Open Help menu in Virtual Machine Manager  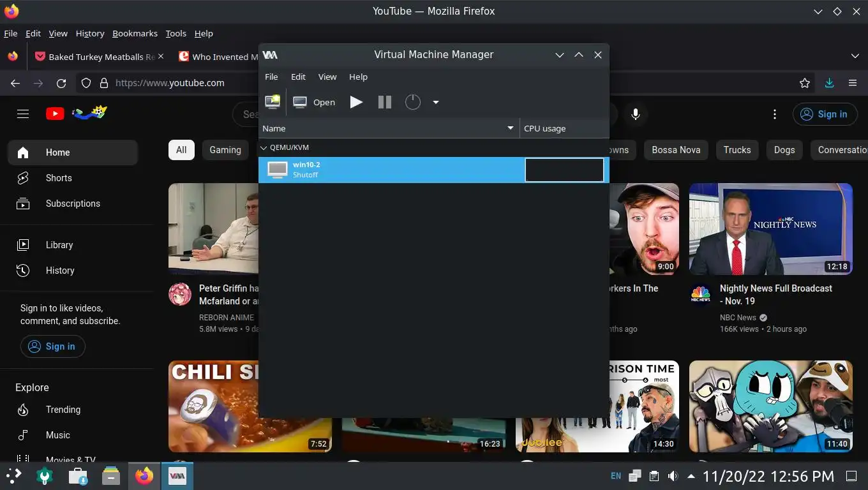point(358,77)
